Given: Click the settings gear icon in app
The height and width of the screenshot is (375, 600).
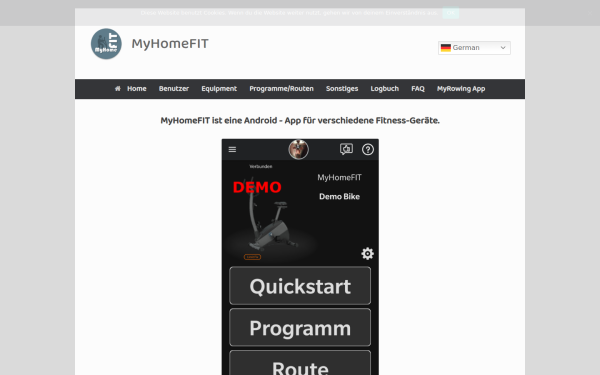Looking at the screenshot, I should [x=367, y=253].
